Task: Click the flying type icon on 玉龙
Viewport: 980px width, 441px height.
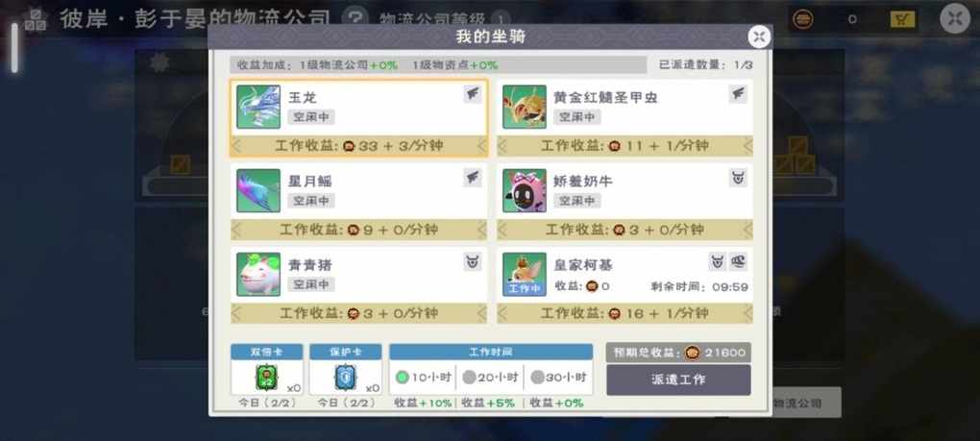Action: (x=473, y=94)
